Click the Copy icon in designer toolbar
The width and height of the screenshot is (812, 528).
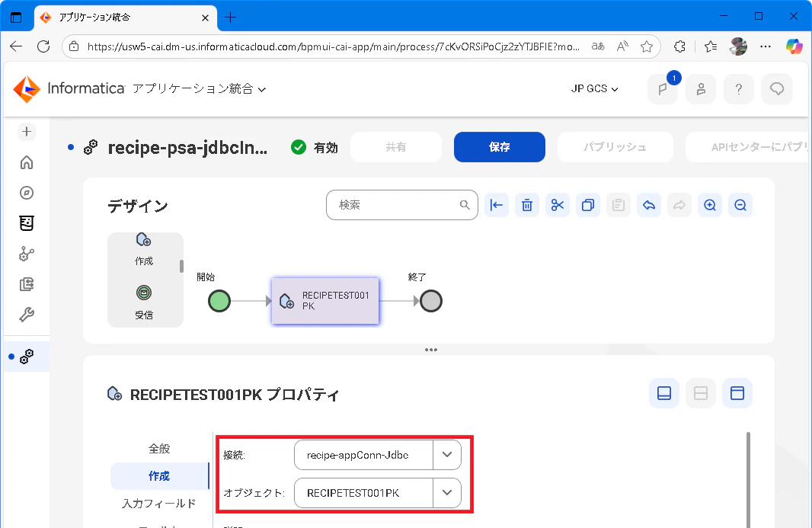588,205
